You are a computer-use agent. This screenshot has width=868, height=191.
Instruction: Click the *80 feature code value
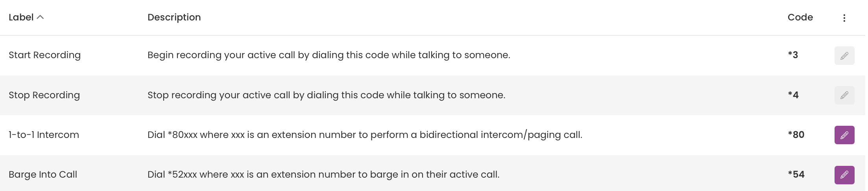[796, 135]
